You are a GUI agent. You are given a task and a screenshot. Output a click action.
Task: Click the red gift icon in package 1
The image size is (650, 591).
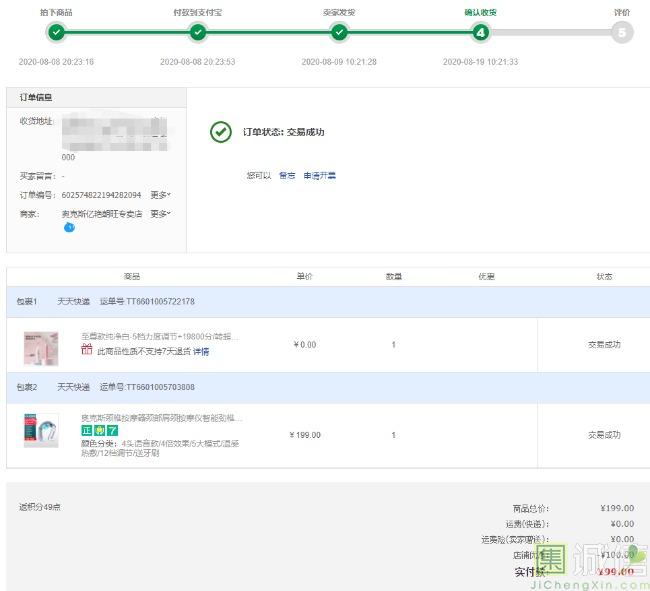[87, 350]
